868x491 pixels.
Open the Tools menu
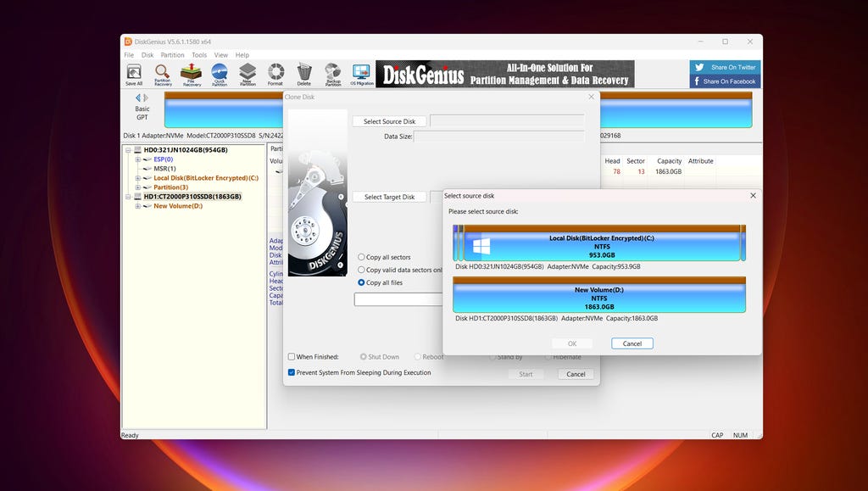[x=199, y=55]
